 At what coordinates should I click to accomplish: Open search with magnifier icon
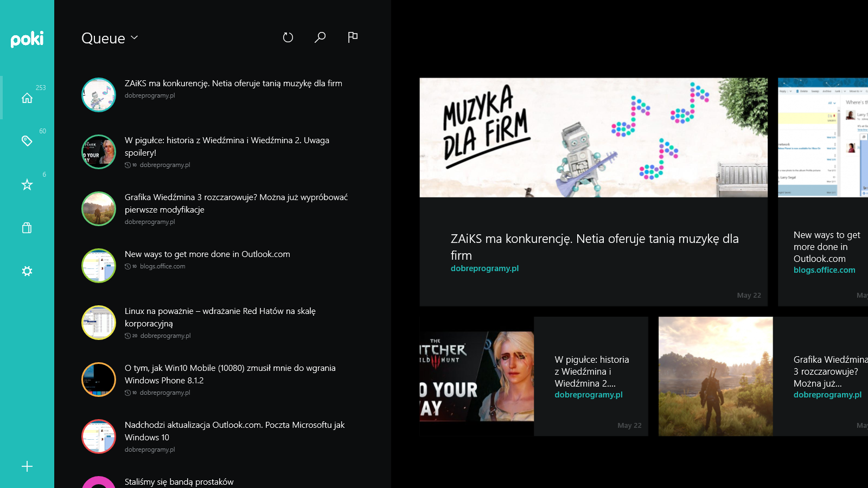click(320, 37)
